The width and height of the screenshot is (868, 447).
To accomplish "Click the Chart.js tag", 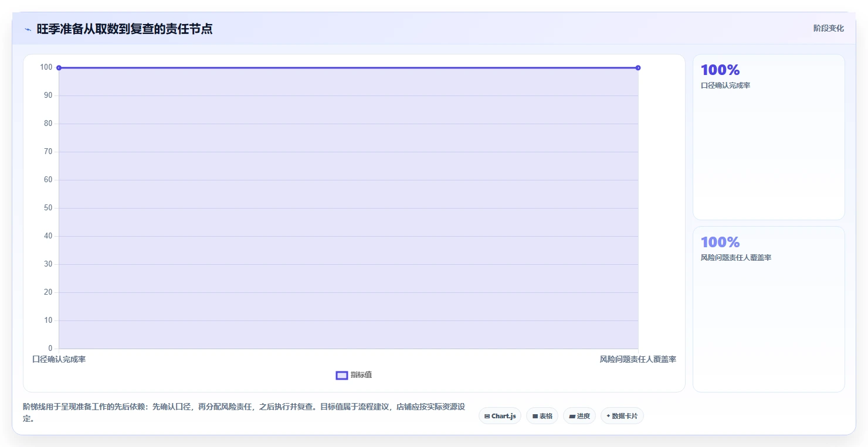I will click(x=500, y=416).
